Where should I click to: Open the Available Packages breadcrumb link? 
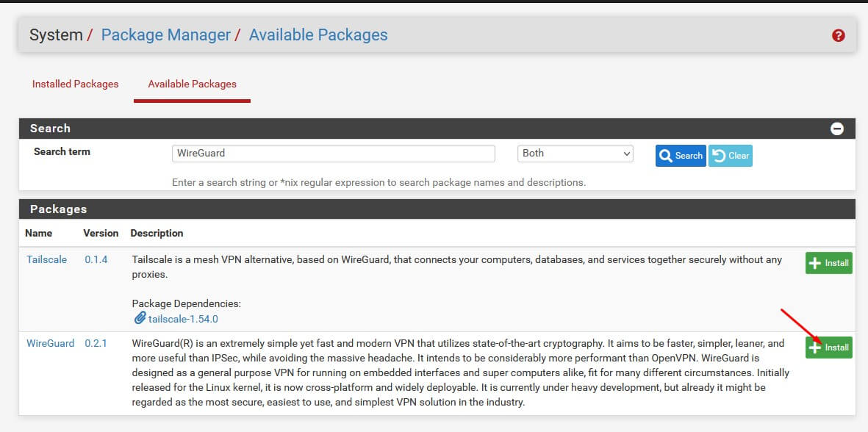tap(318, 35)
